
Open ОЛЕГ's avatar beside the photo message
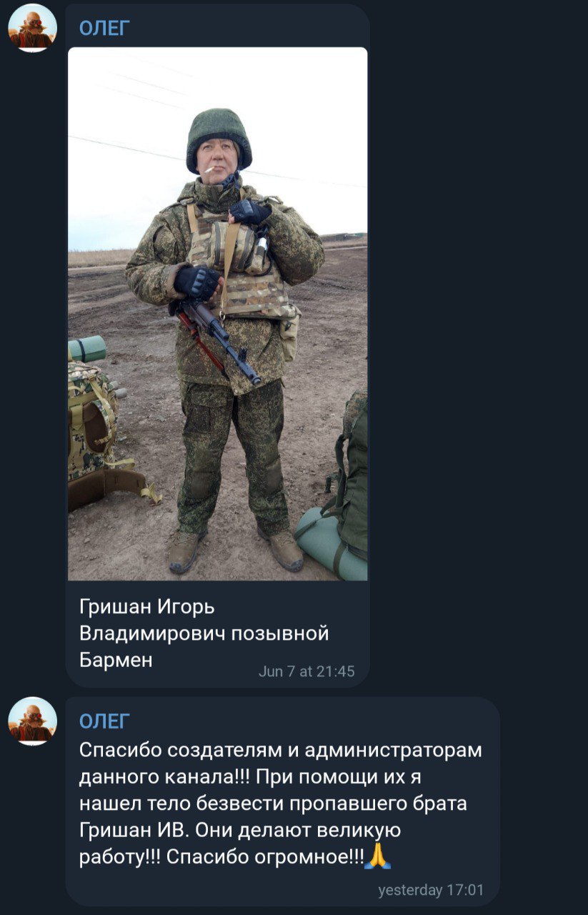tap(32, 28)
